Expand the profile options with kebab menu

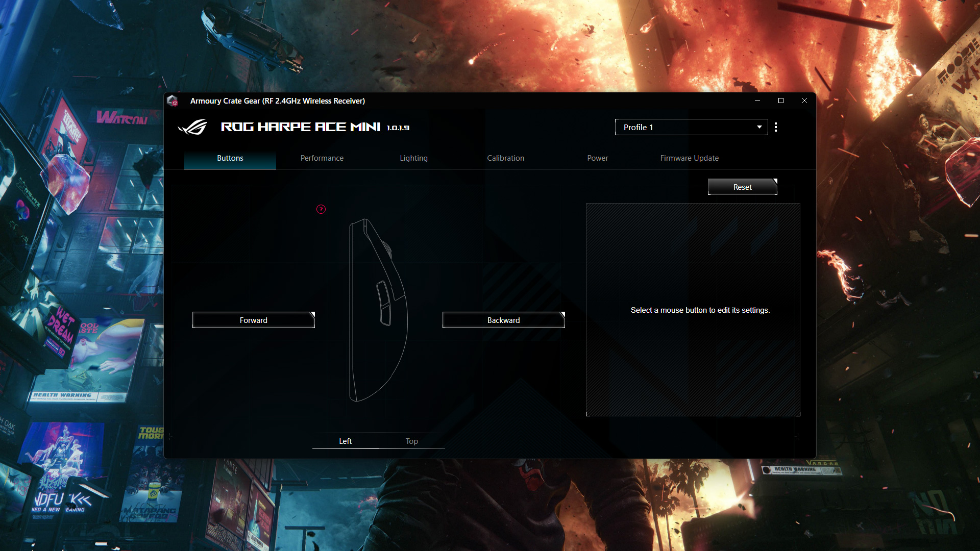click(776, 127)
